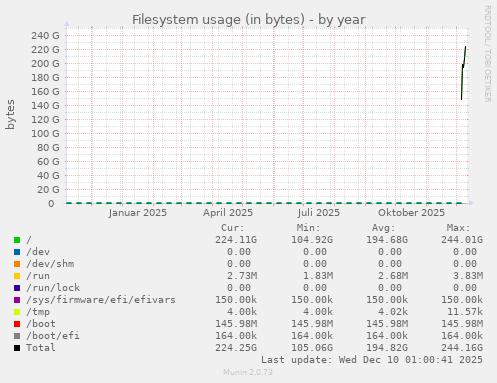Image resolution: width=497 pixels, height=383 pixels.
Task: Click the 'Cur:' column header
Action: click(233, 228)
